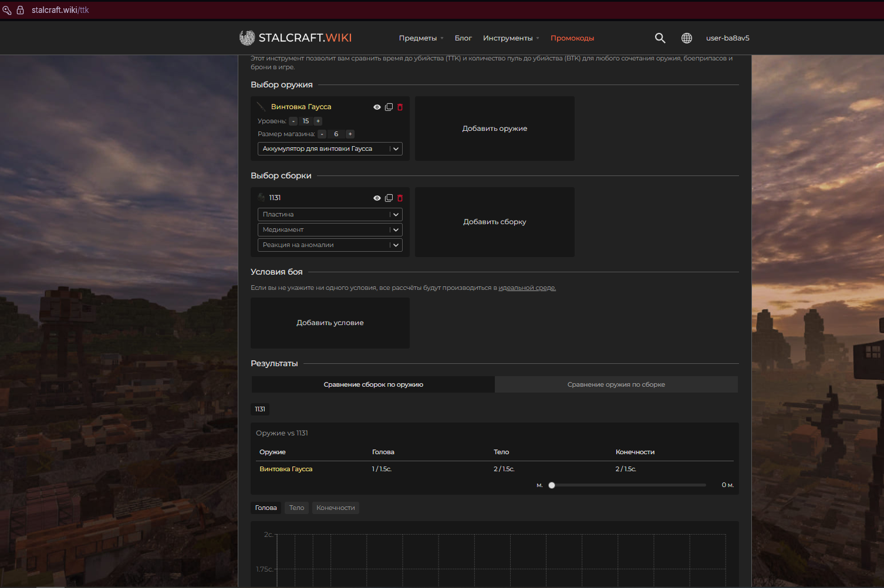Increase the weapon Уровень value
The image size is (884, 588).
coord(318,121)
